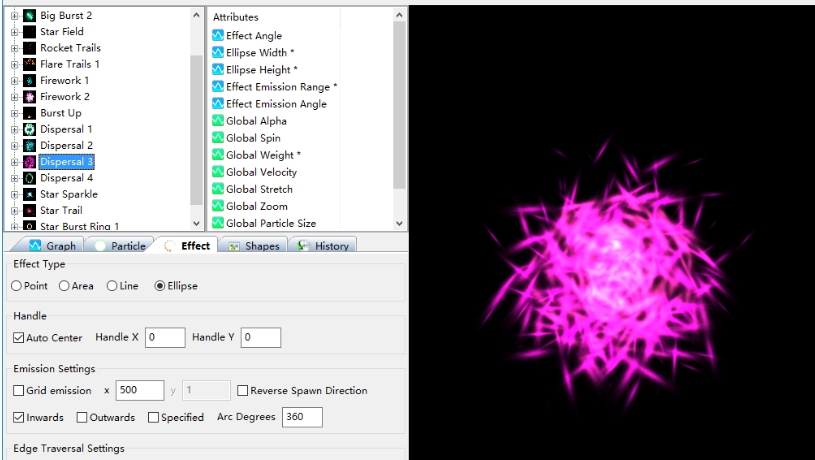Click the attributes list scrollbar down arrow
815x460 pixels.
[x=400, y=223]
